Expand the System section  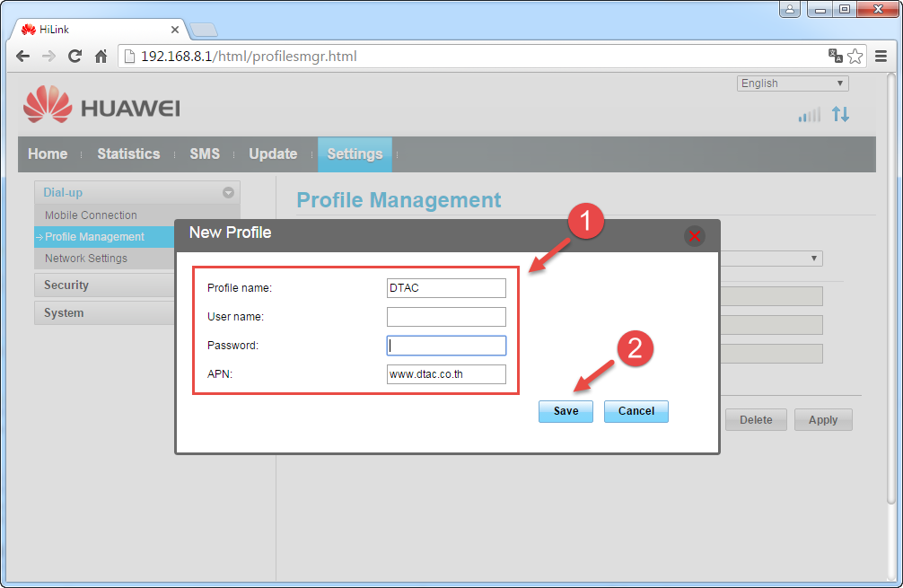coord(105,312)
